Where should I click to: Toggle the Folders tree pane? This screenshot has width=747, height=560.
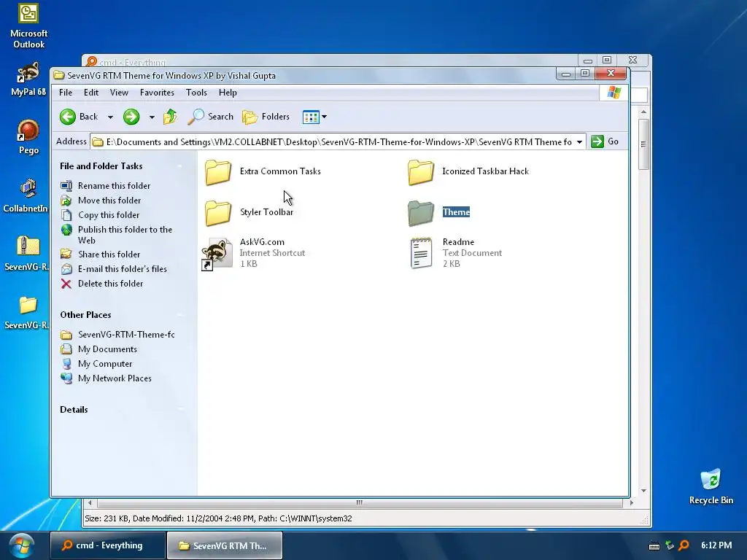click(266, 117)
